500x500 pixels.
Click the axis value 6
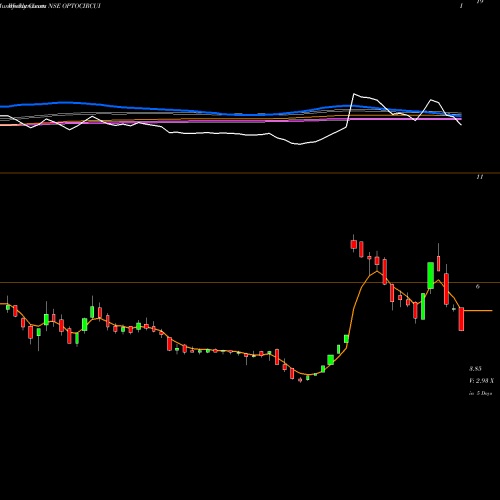[478, 287]
